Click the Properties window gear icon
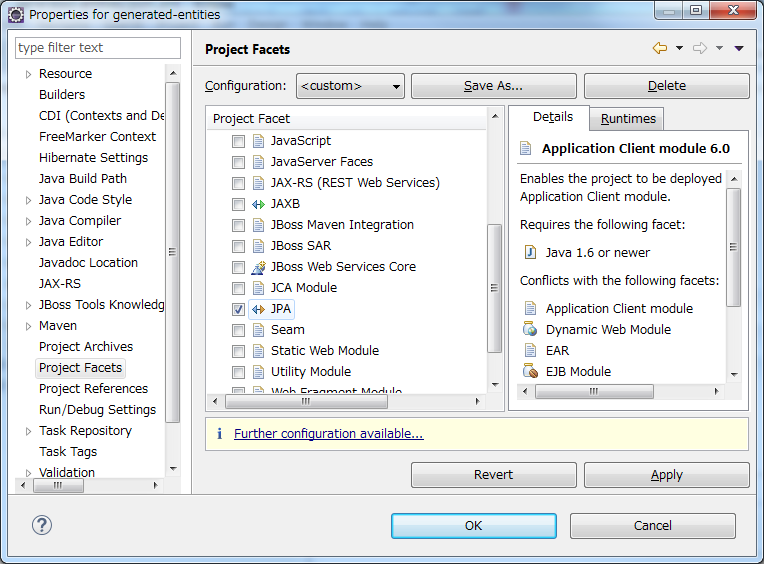Screen dimensions: 764x564 pyautogui.click(x=16, y=15)
